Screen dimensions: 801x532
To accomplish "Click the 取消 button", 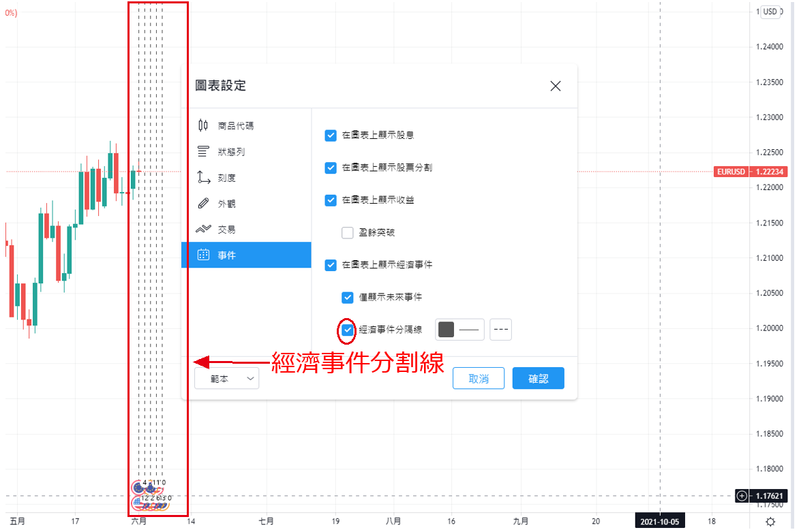I will [478, 378].
